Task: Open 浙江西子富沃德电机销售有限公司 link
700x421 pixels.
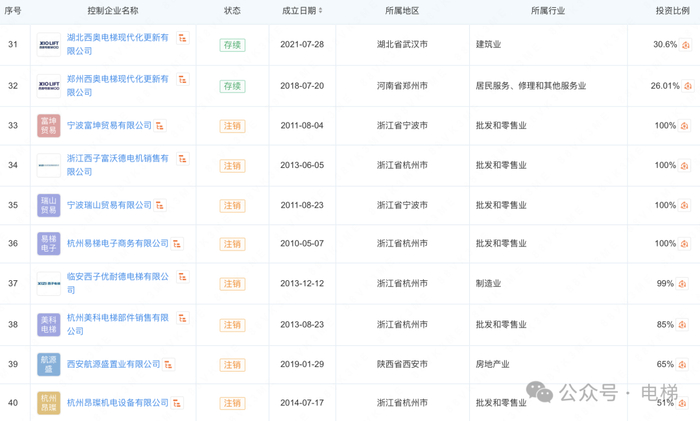Action: (x=118, y=165)
